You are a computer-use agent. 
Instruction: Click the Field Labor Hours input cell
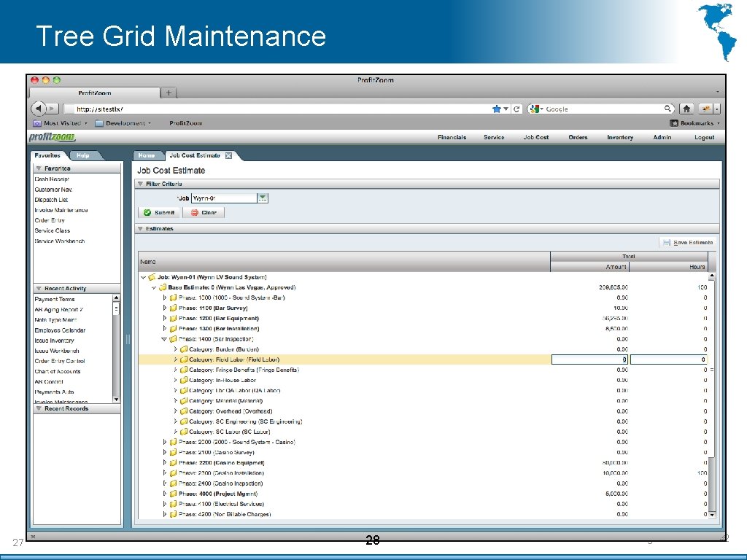click(669, 359)
